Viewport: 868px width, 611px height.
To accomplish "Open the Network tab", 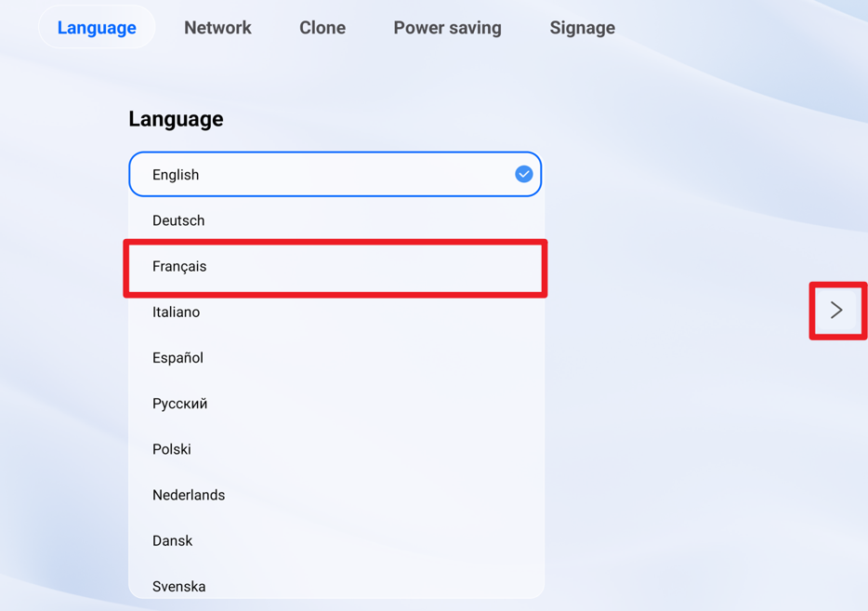I will [x=217, y=28].
